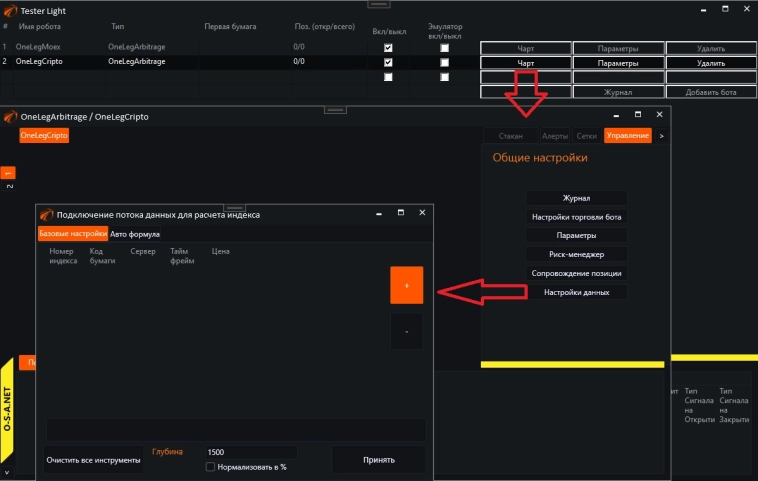Toggle Вкл/выкл checkbox for OneLegMoex
This screenshot has height=481, width=758.
[x=388, y=48]
